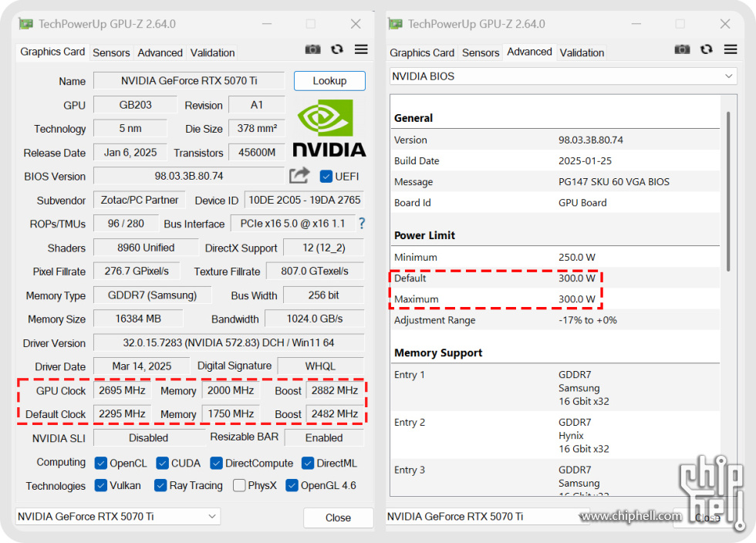Click Default Clock value 2295 MHz
Viewport: 756px width, 543px height.
tap(122, 413)
